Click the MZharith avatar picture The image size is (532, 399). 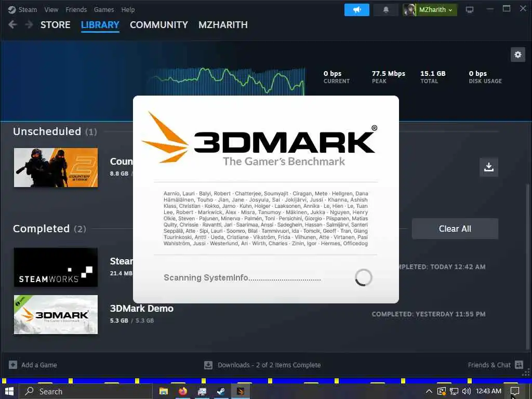pos(409,10)
